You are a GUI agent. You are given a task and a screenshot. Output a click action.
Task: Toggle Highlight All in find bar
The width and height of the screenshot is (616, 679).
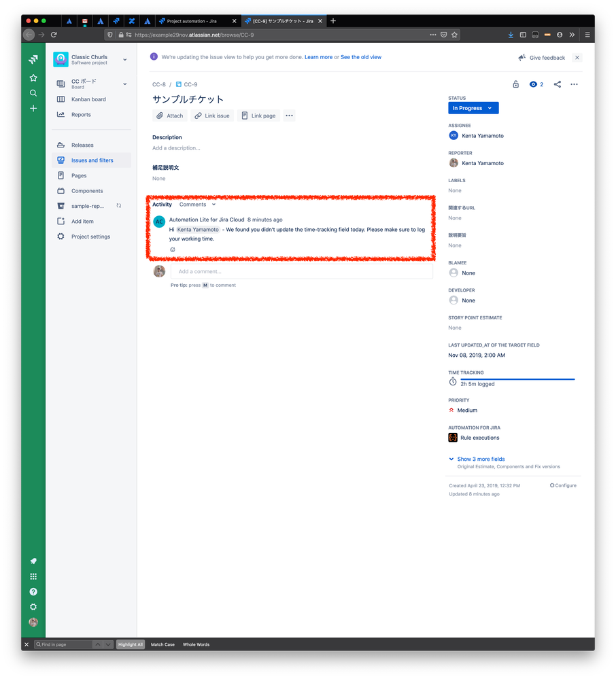pyautogui.click(x=131, y=645)
